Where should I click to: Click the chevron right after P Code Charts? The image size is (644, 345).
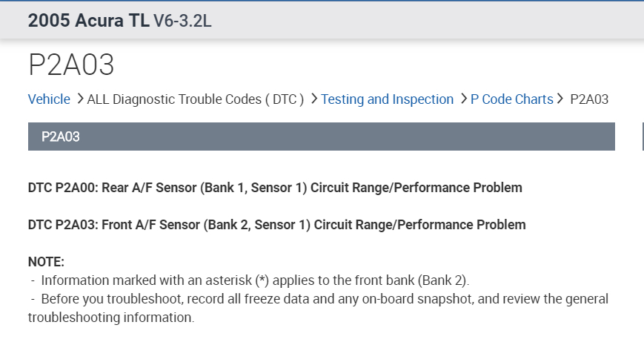561,99
